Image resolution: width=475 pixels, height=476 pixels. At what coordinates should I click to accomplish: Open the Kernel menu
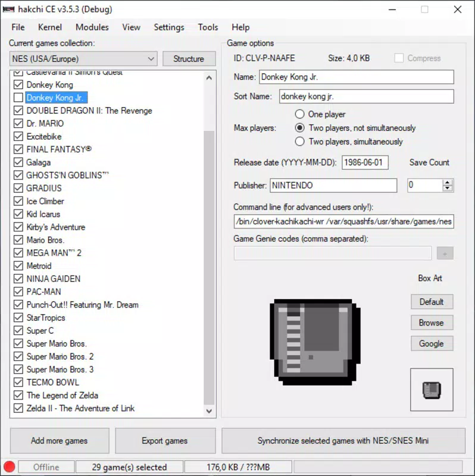50,27
